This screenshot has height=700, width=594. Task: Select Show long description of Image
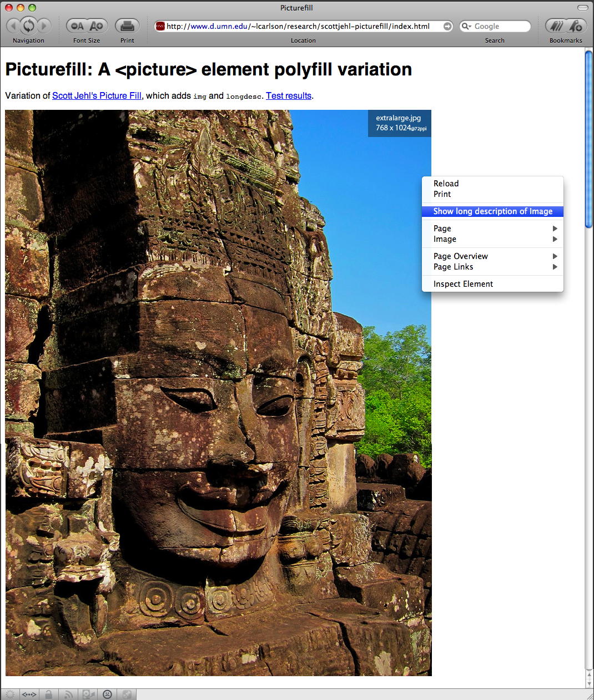click(492, 211)
